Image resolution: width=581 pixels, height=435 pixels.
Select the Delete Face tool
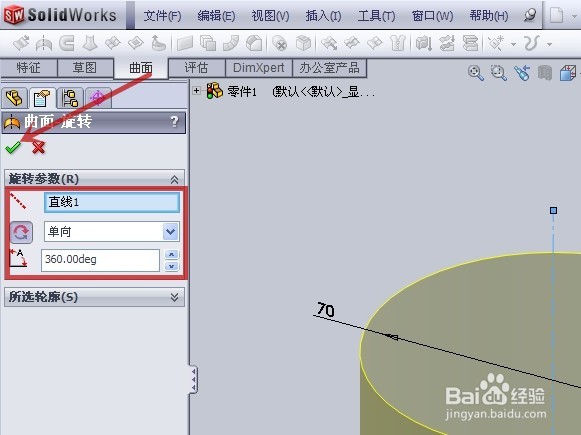pyautogui.click(x=280, y=43)
